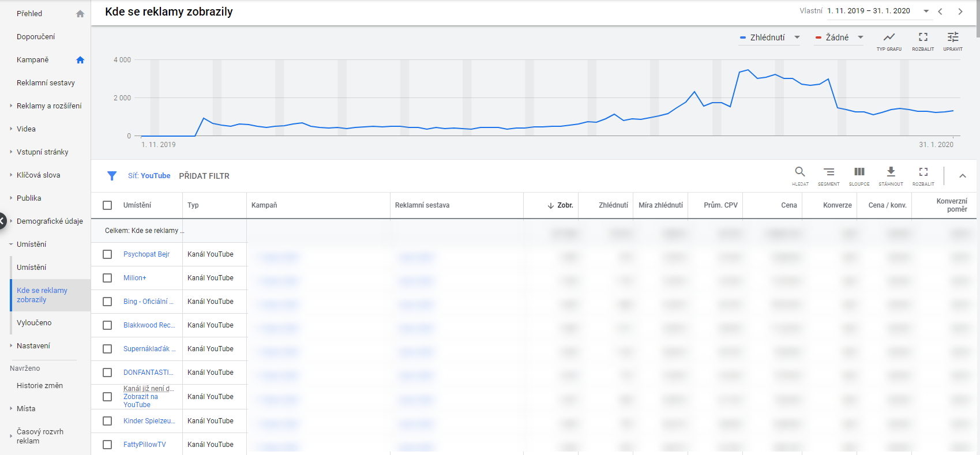Image resolution: width=980 pixels, height=455 pixels.
Task: Open Doporučení in the sidebar
Action: [36, 37]
